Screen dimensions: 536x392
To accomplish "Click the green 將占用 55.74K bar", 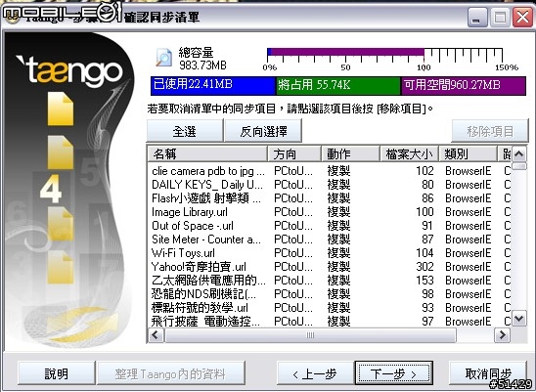I will [338, 85].
